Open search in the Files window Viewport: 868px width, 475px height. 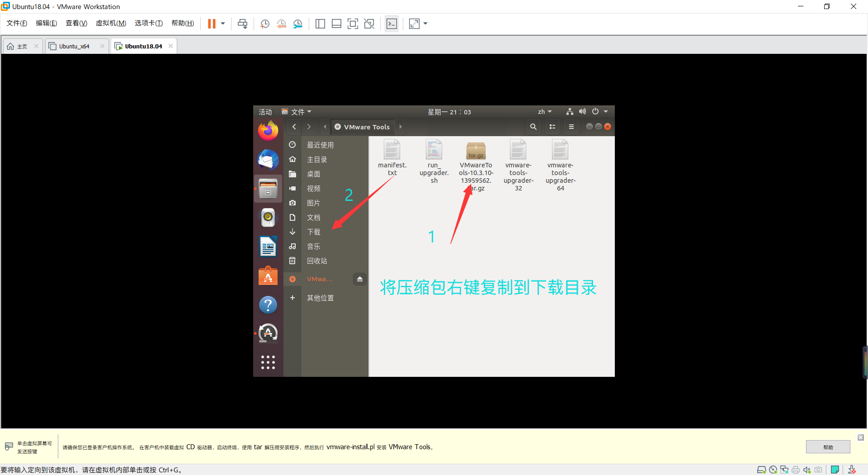533,127
